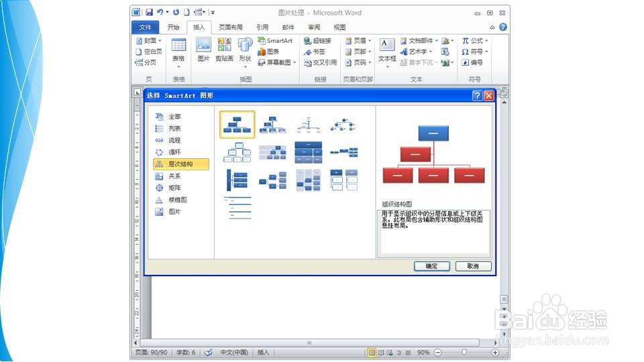Insert a 图表 chart
The width and height of the screenshot is (644, 362).
pyautogui.click(x=268, y=52)
